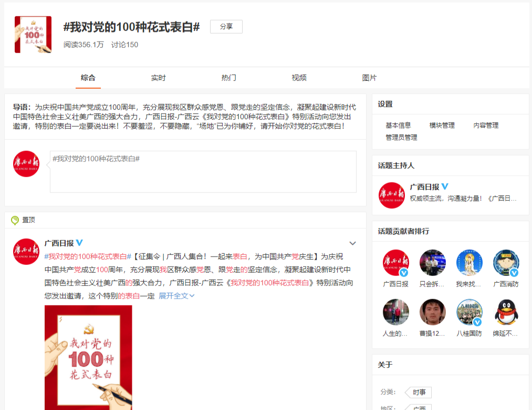Click the 分享 share button
Image resolution: width=532 pixels, height=410 pixels.
point(226,26)
